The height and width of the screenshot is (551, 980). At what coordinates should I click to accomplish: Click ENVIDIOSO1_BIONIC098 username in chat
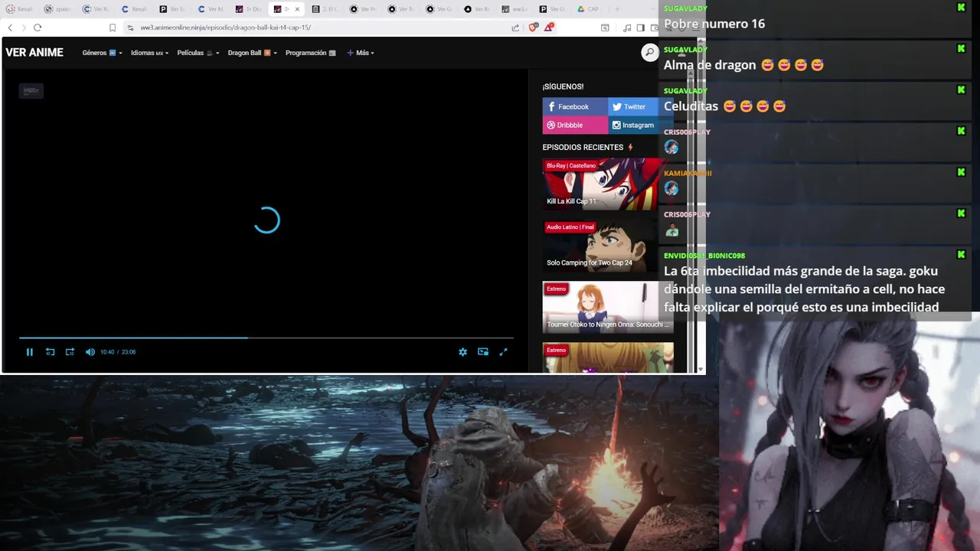point(704,256)
